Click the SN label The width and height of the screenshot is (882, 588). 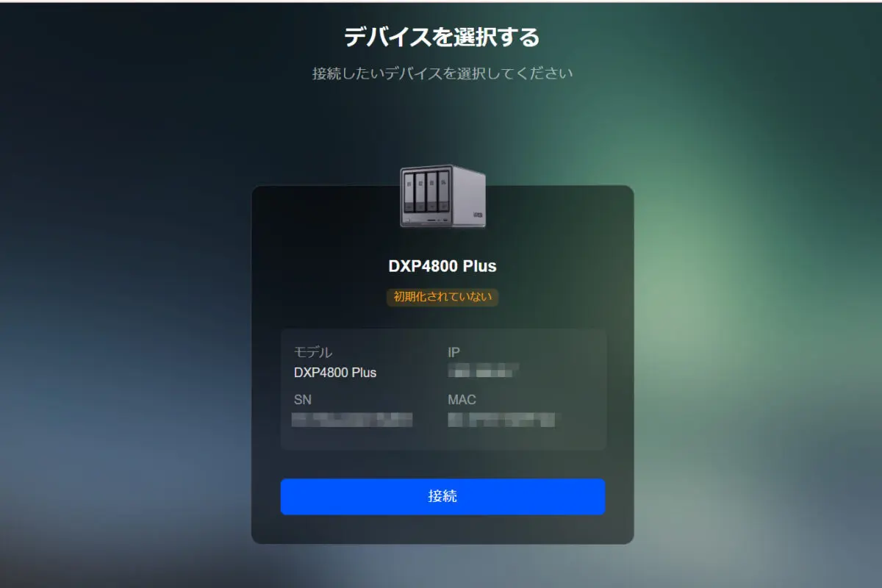[303, 400]
